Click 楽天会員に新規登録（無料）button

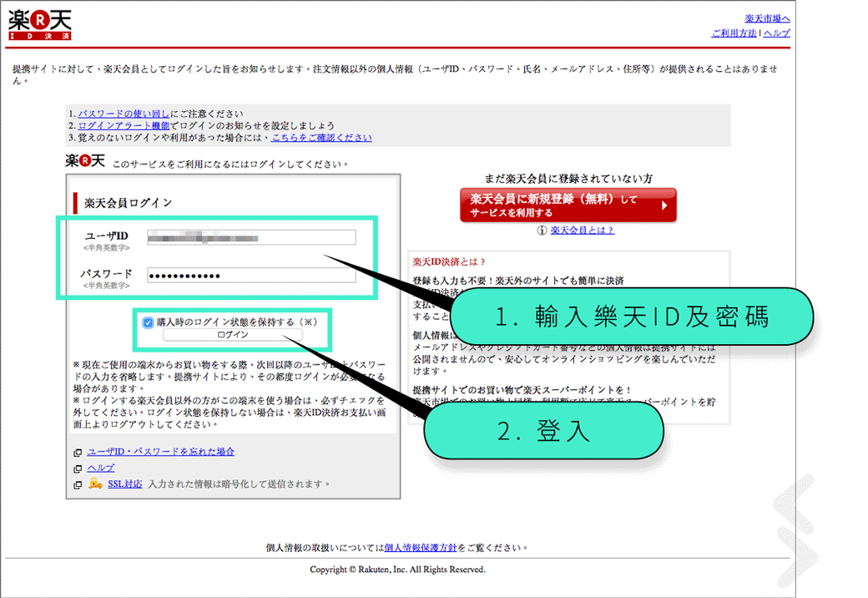(568, 205)
